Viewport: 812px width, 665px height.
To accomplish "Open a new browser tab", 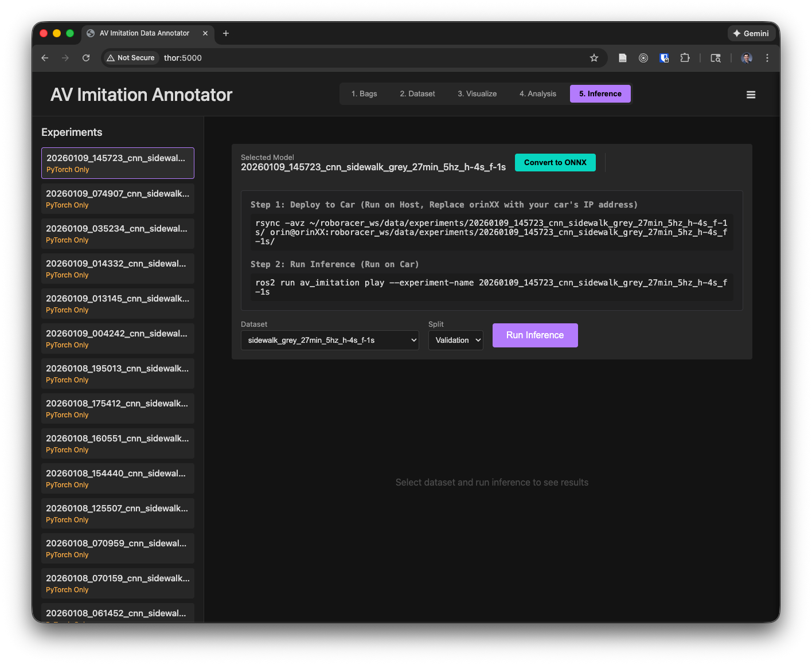I will [226, 33].
